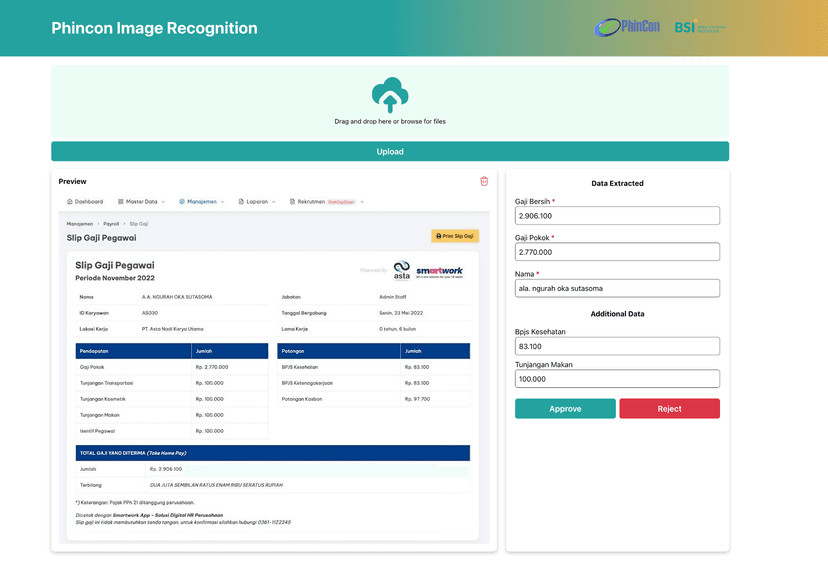This screenshot has height=565, width=828.
Task: Click the Gaji Pokok amount Rp. 2.770.000
Action: (x=212, y=367)
